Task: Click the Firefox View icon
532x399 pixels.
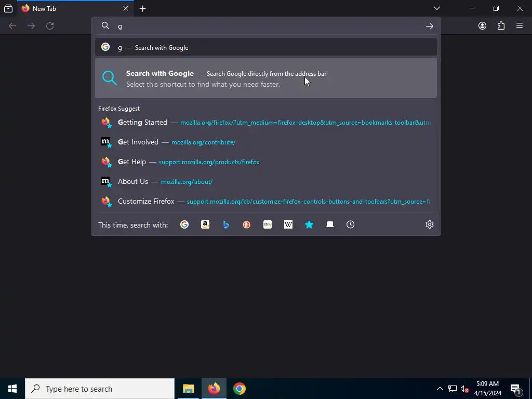Action: point(8,8)
